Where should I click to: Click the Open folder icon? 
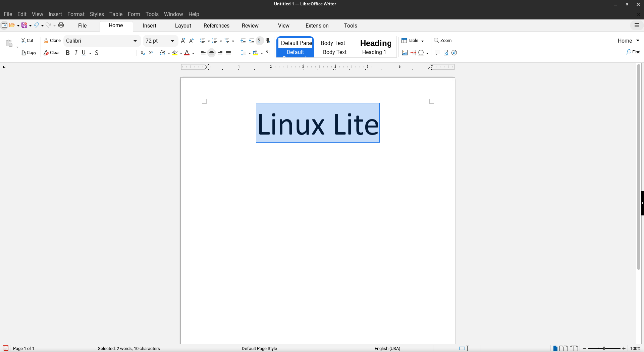(x=12, y=25)
